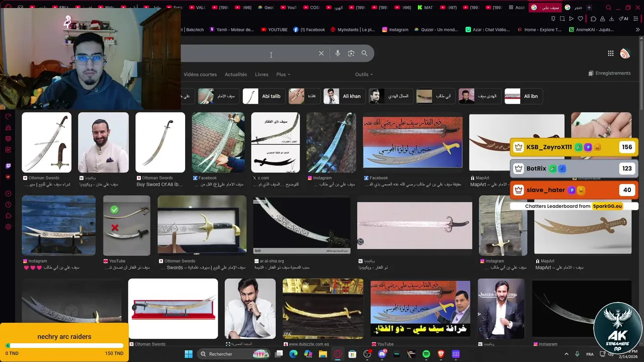Viewport: 644px width, 362px height.
Task: Open the AI button in the address bar
Action: (624, 19)
